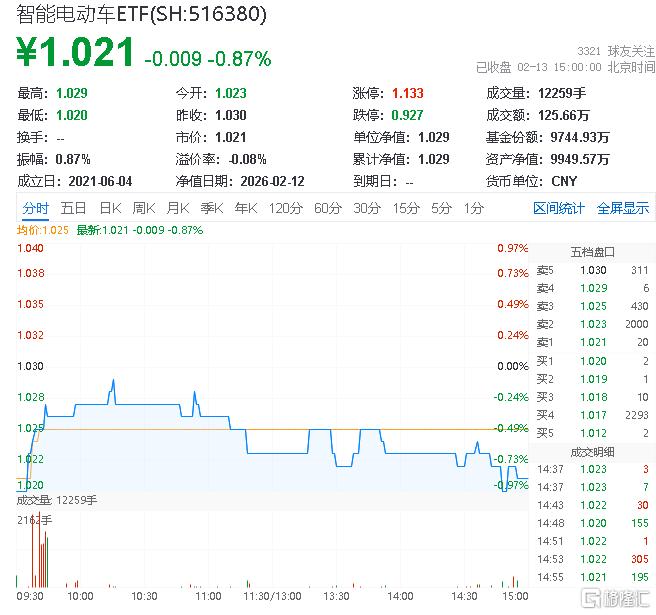Click the 14:53 trade row with 305
Image resolution: width=656 pixels, height=615 pixels.
[592, 559]
